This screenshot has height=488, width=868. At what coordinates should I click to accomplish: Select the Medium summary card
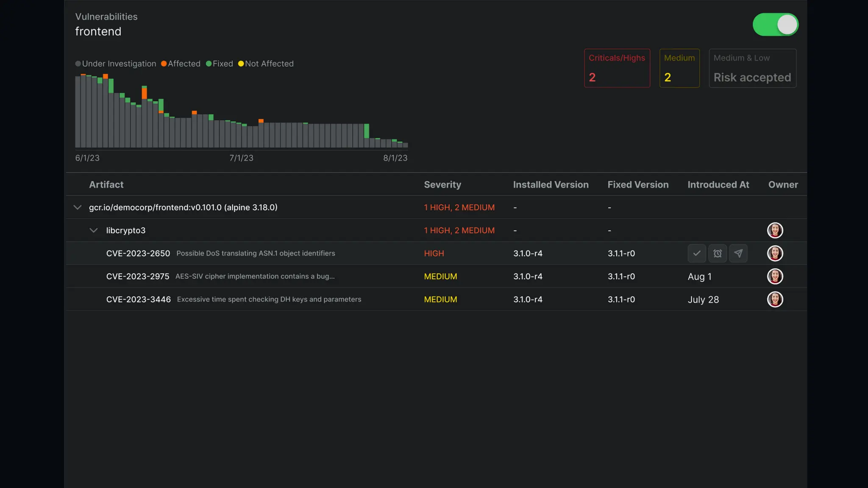click(679, 68)
